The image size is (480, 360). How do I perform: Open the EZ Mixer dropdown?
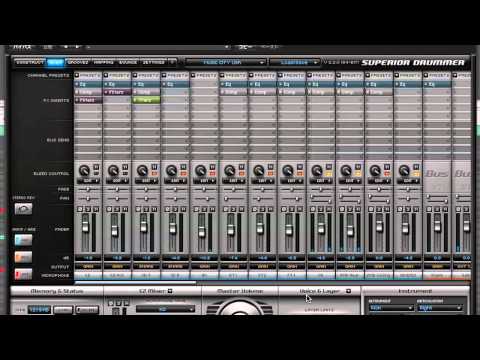coord(165,309)
